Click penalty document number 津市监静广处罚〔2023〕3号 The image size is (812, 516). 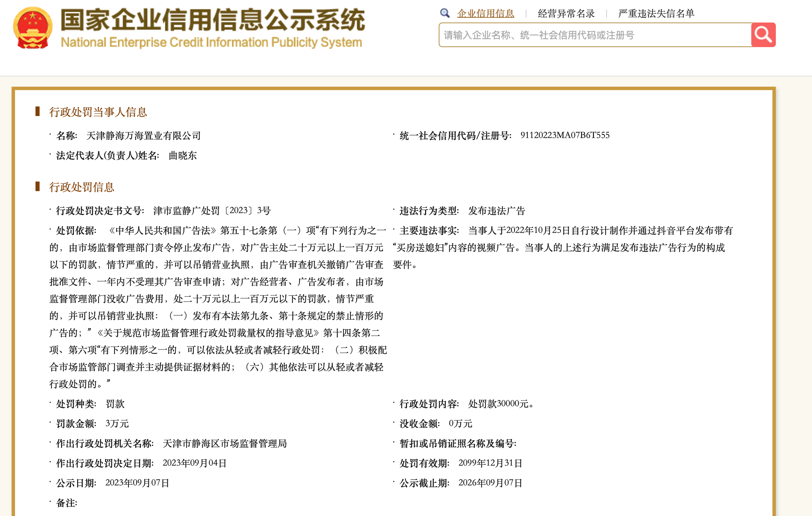[x=212, y=211]
